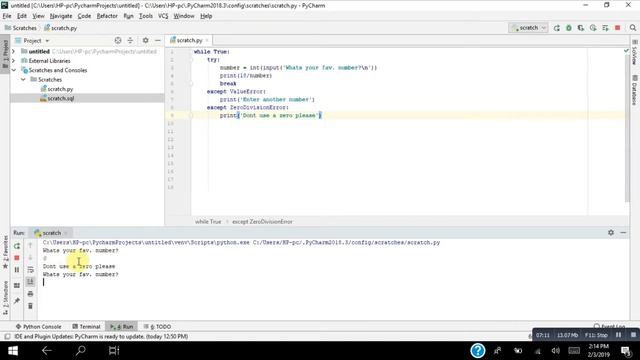Toggle scroll to end in Run console
This screenshot has width=640, height=360.
pos(31,282)
